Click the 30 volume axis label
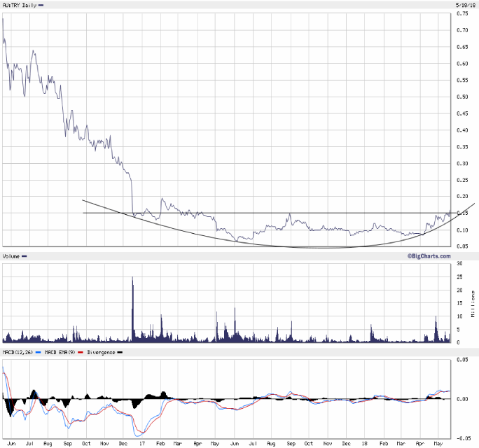 [x=459, y=263]
